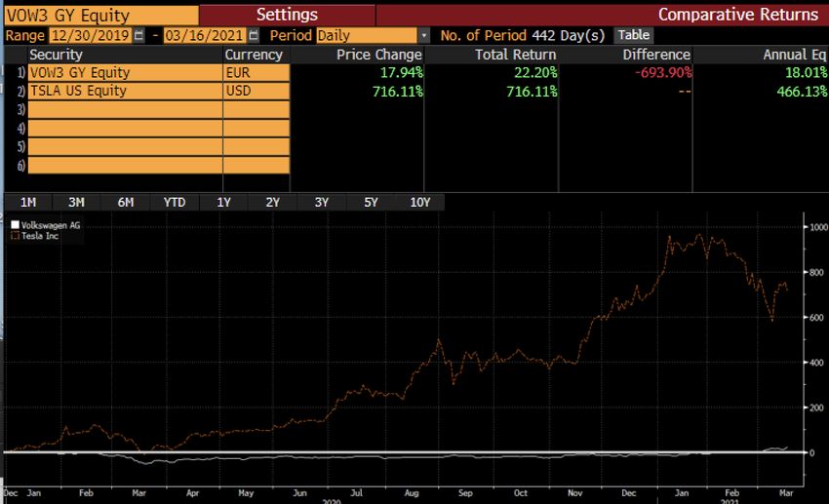The image size is (829, 504).
Task: Edit start date field 12/30/2019
Action: (x=91, y=35)
